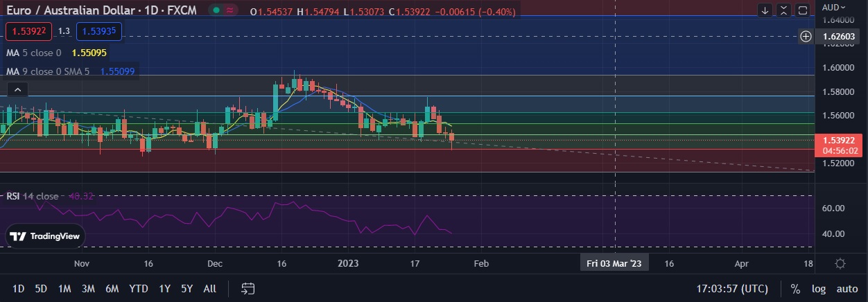Viewport: 868px width, 302px height.
Task: Maximize the chart with the fullscreen icon
Action: [802, 10]
